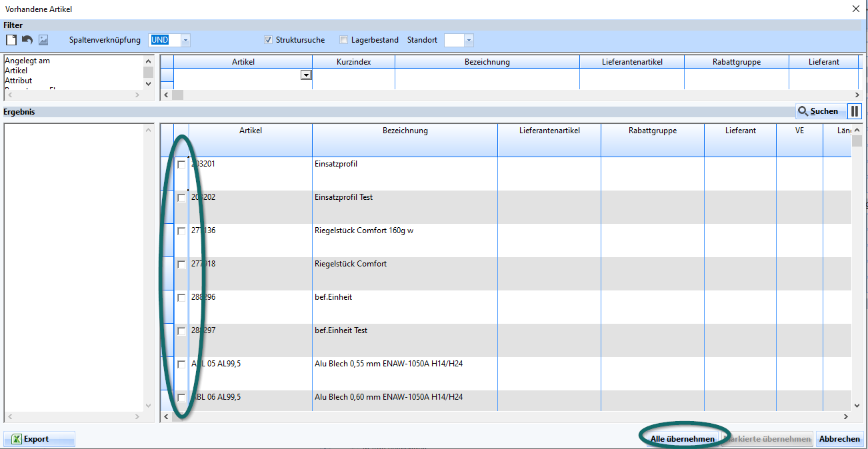This screenshot has height=449, width=868.
Task: Click the pause bars icon beside Suchen
Action: tap(854, 111)
